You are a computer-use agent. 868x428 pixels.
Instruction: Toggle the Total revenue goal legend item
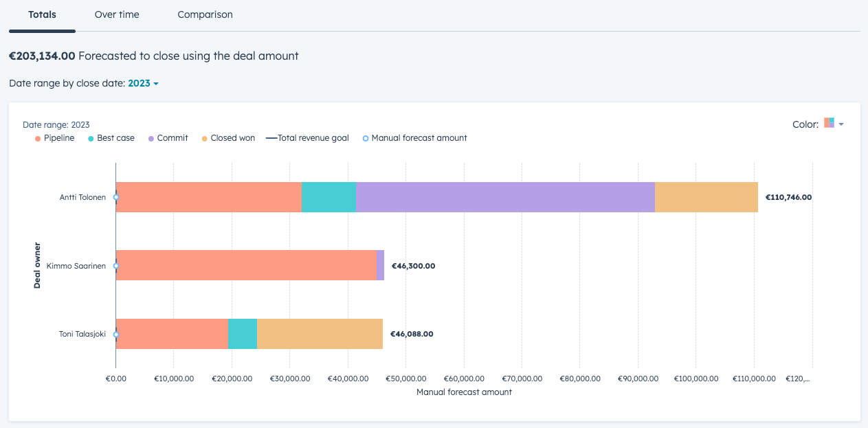point(308,138)
